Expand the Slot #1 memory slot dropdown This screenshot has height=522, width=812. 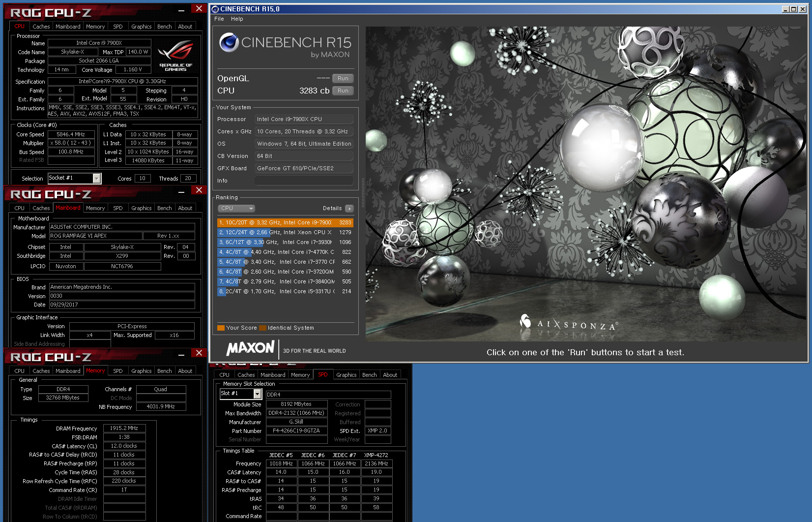tap(257, 394)
